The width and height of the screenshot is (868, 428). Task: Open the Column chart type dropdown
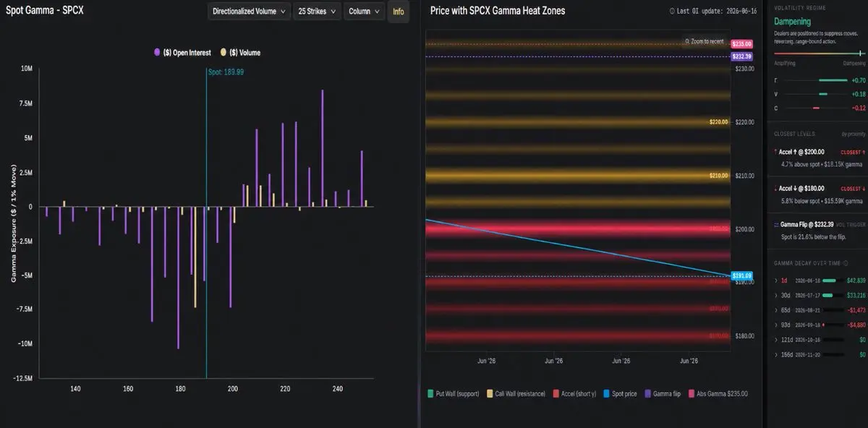[364, 11]
